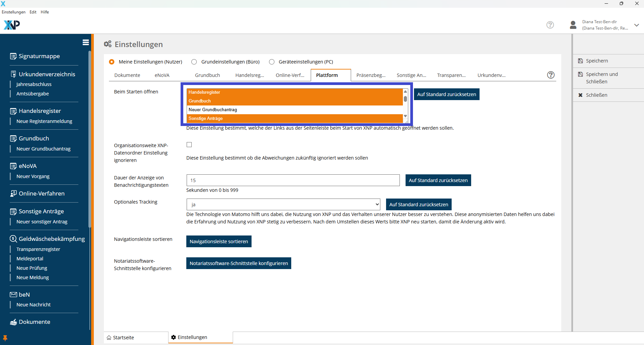This screenshot has height=345, width=644.
Task: Open the Optionales Tracking dropdown
Action: tap(283, 204)
